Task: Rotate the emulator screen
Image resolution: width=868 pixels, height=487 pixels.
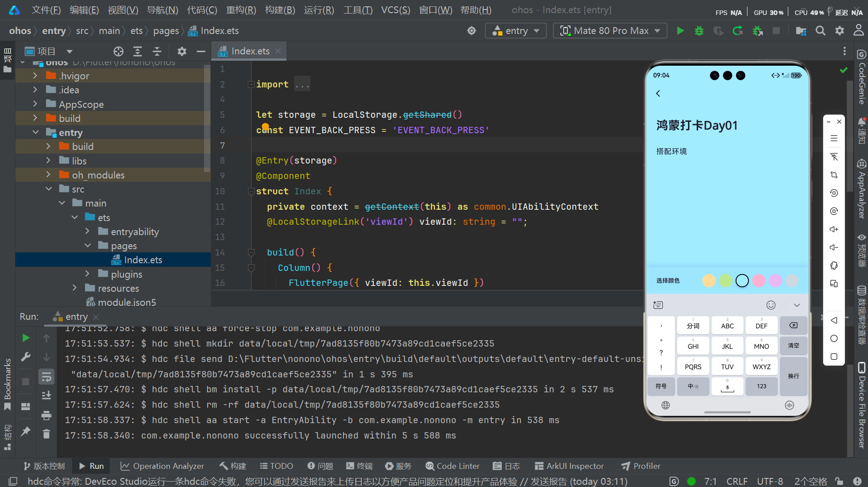Action: [x=834, y=265]
